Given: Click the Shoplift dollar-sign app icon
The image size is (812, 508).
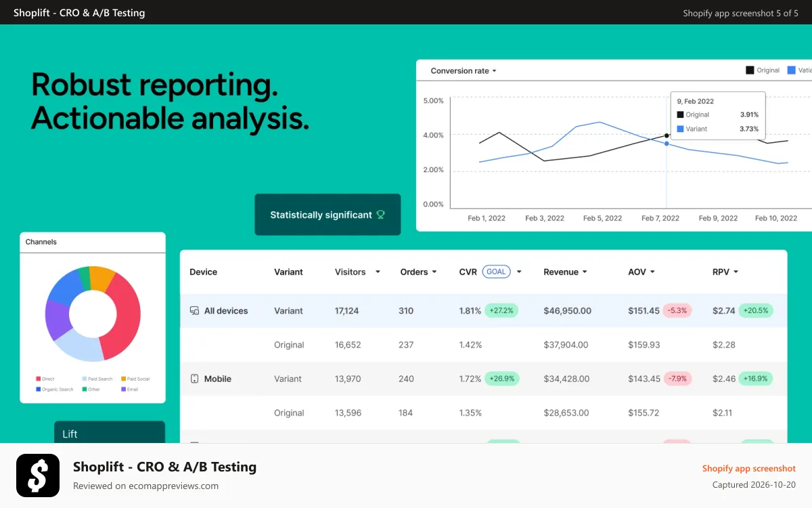Looking at the screenshot, I should pos(38,475).
